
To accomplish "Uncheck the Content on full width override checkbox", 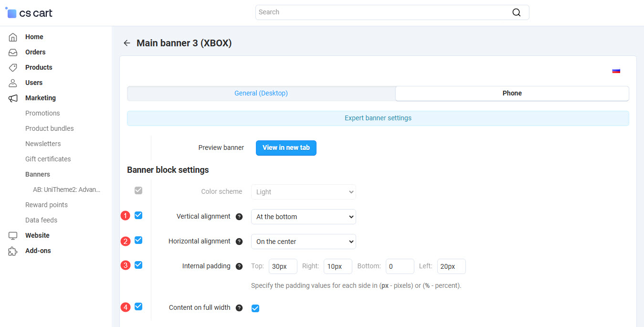I will [138, 306].
